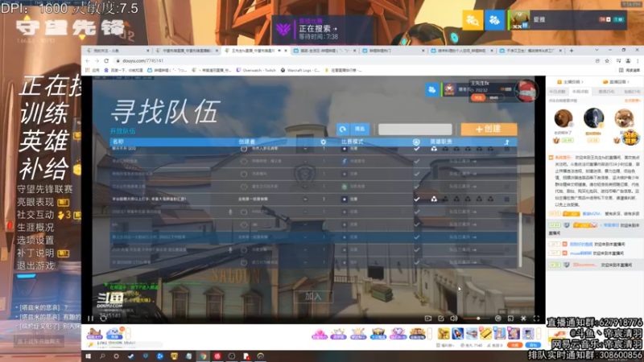Sort teams by 名称 column header
Screen dimensions: 644x362
[118, 142]
